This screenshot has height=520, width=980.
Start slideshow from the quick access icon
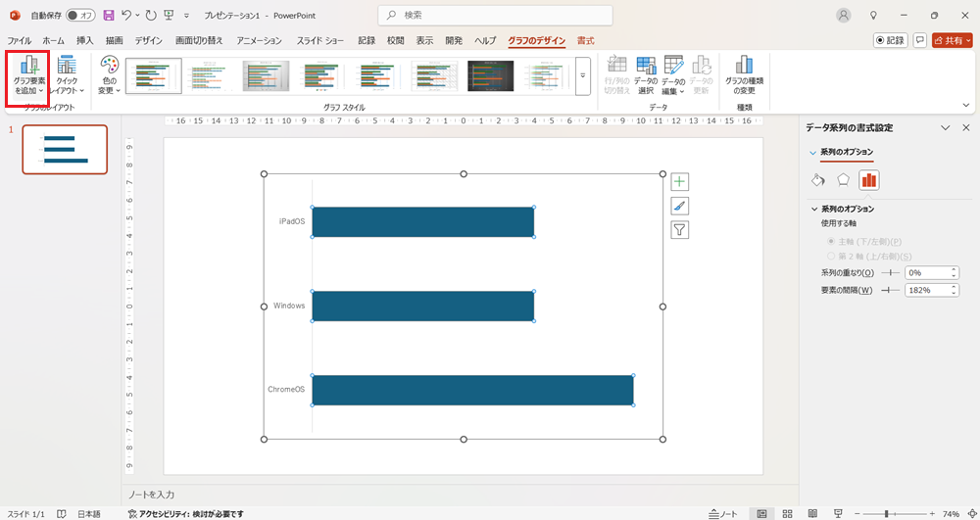[169, 15]
